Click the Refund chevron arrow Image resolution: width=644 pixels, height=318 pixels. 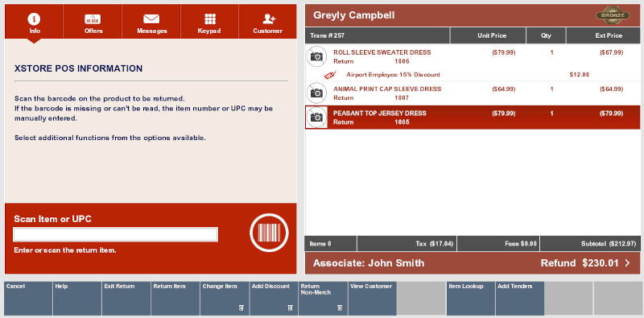click(x=628, y=263)
